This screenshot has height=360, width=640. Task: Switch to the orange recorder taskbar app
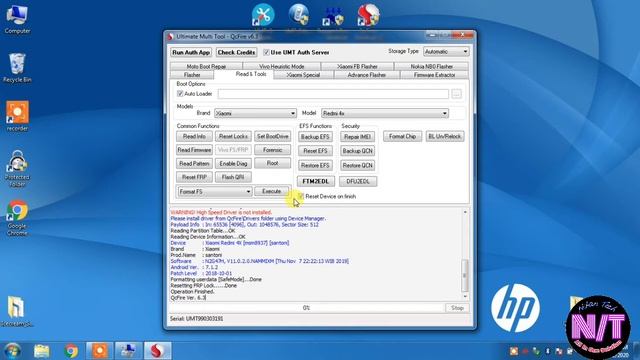[x=100, y=351]
